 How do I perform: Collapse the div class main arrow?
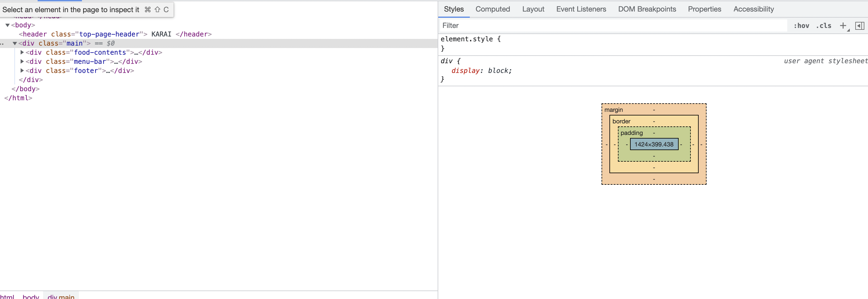pyautogui.click(x=15, y=43)
